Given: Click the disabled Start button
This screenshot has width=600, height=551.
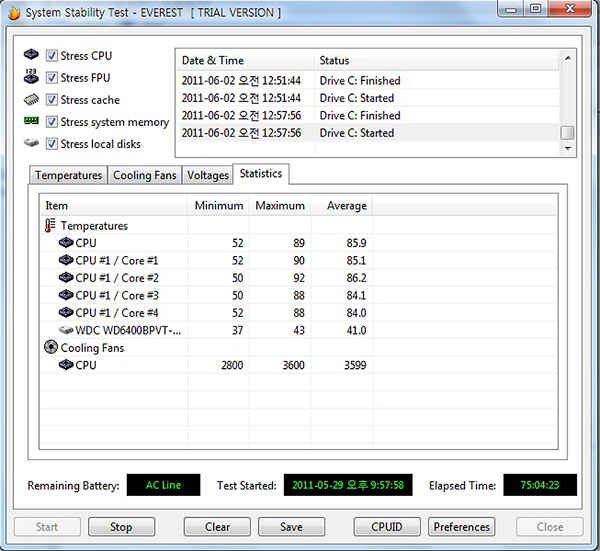Looking at the screenshot, I should point(47,527).
